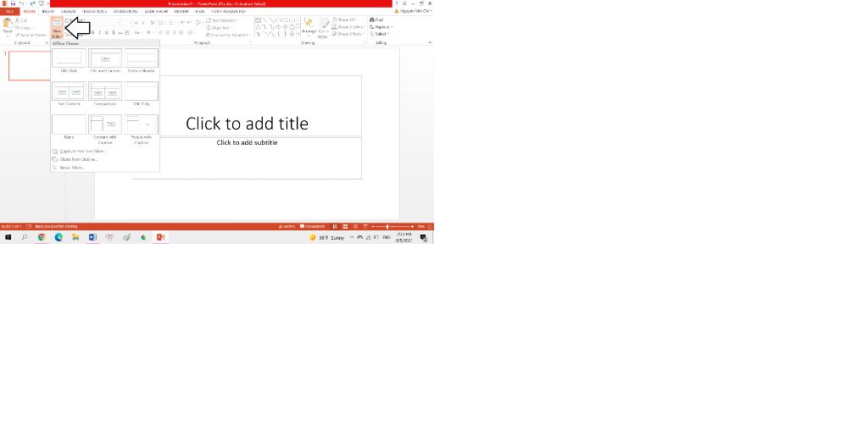The height and width of the screenshot is (426, 868).
Task: Click the Cut scissors command
Action: pyautogui.click(x=21, y=20)
